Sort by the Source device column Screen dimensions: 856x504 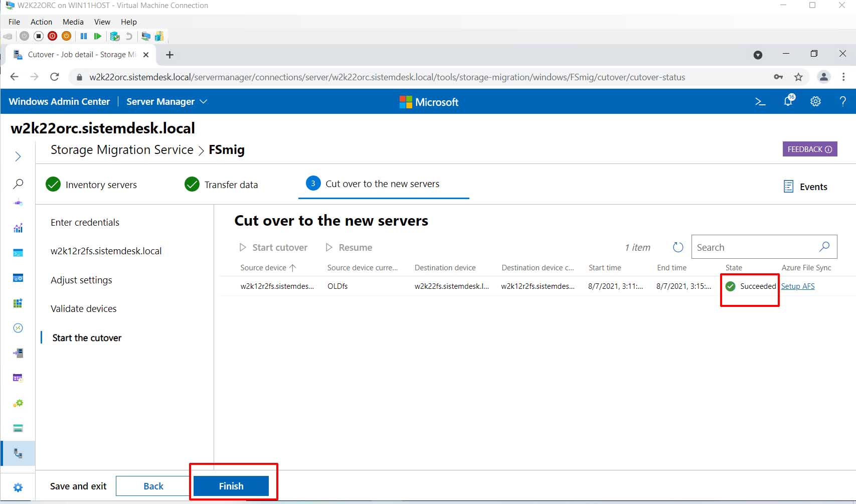(x=268, y=268)
